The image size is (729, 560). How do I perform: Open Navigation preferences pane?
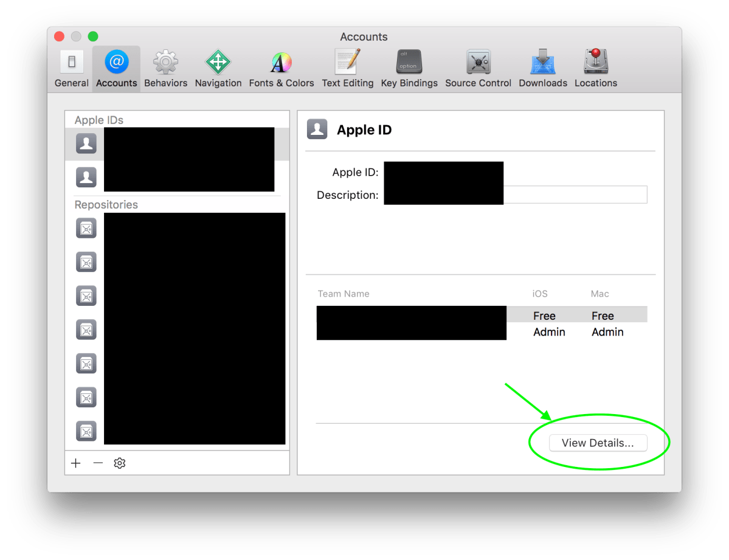pos(218,68)
